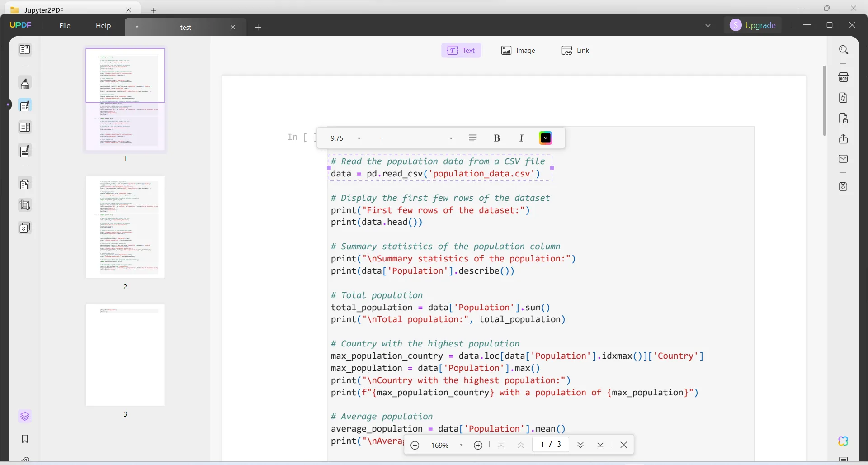868x465 pixels.
Task: Select the Edit PDF tool in left sidebar
Action: click(x=25, y=106)
